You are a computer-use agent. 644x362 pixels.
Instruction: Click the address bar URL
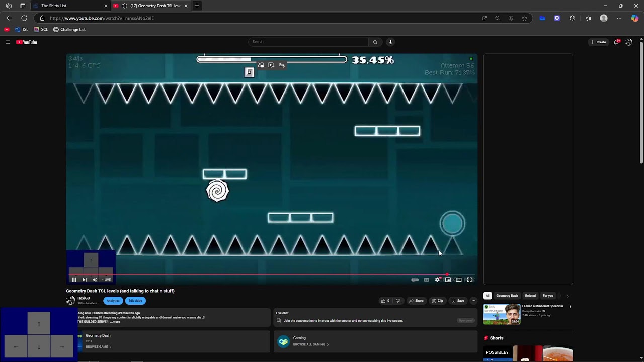click(x=102, y=18)
